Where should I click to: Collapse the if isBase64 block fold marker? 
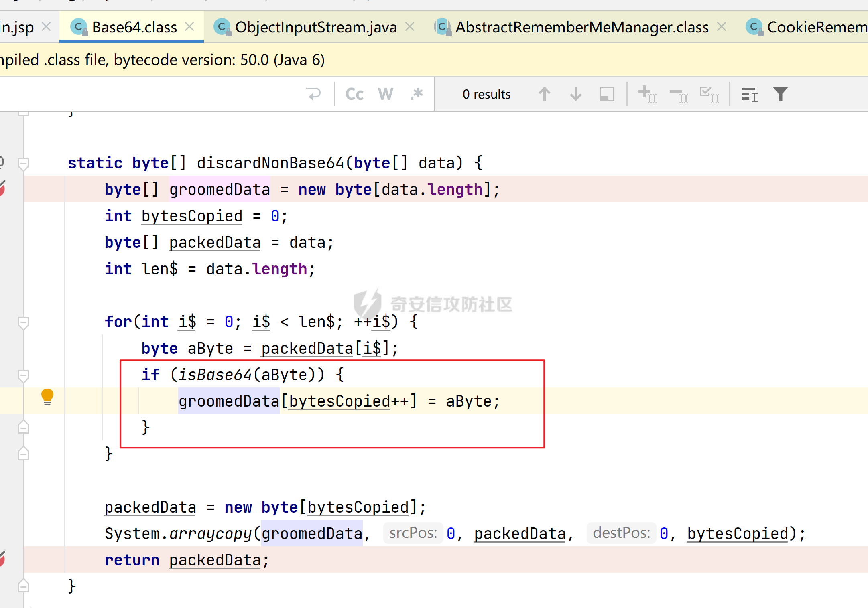click(x=23, y=375)
